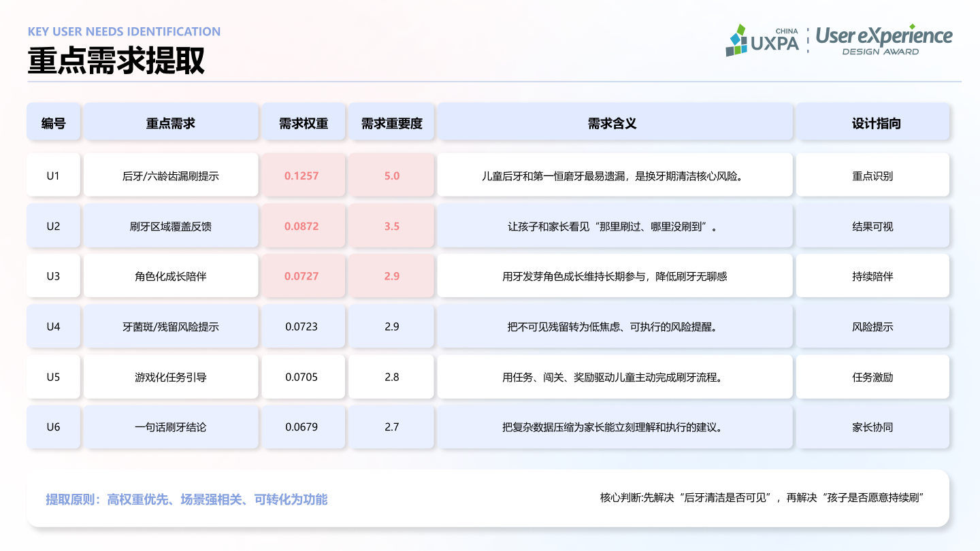Select the cell 游戏化任务引导

(x=171, y=377)
